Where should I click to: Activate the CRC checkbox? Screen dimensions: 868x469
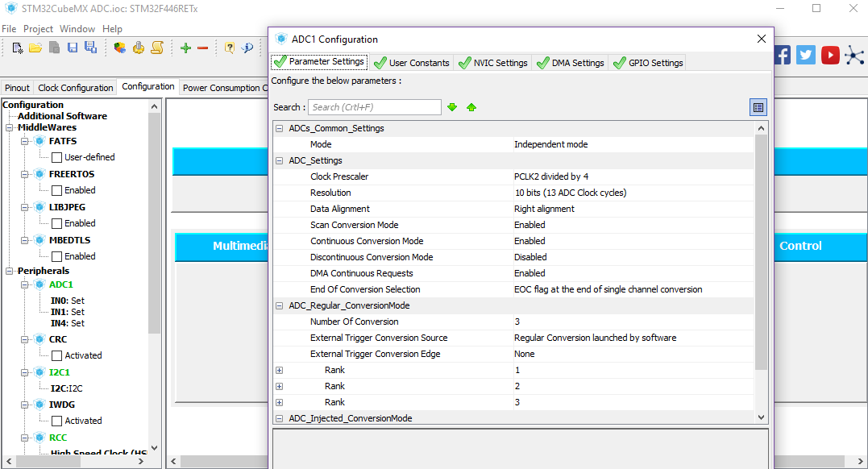tap(56, 355)
